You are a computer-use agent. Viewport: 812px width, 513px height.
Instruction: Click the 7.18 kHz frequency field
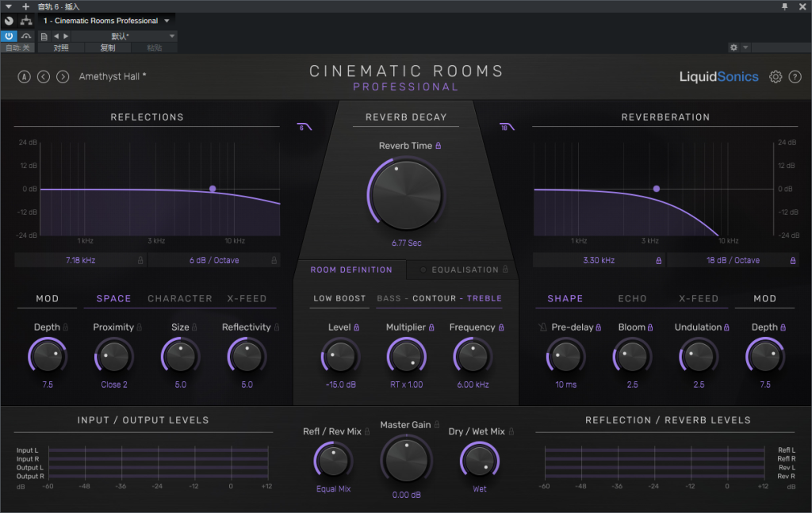coord(80,260)
